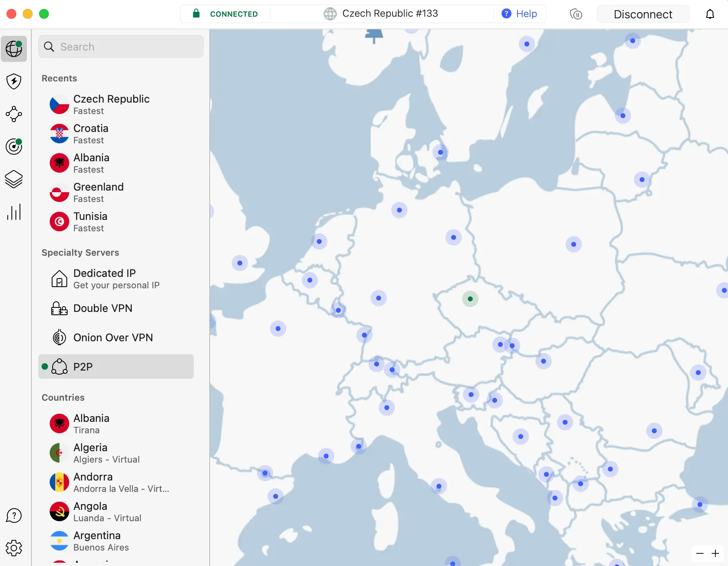Open the Help link
The image size is (728, 566).
click(519, 14)
